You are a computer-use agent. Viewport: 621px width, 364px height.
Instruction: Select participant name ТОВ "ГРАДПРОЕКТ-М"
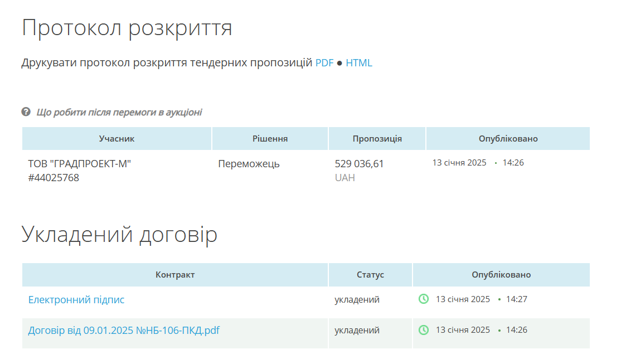pyautogui.click(x=80, y=164)
